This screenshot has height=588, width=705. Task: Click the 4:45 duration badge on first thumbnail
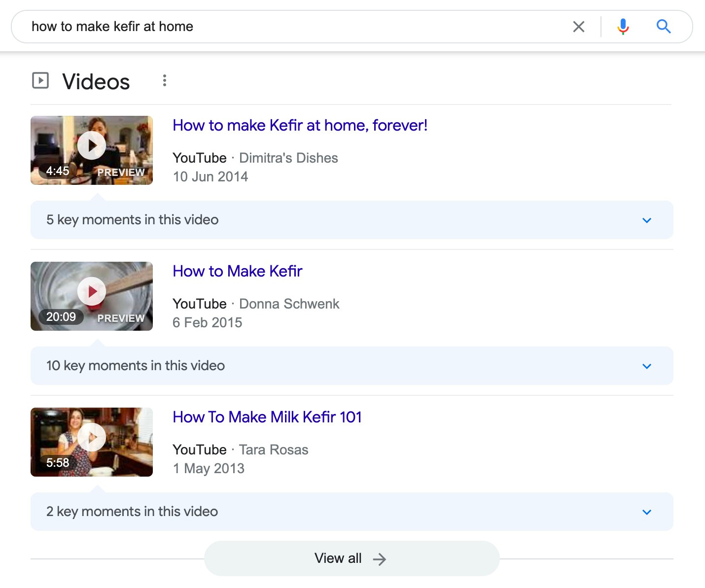point(58,171)
